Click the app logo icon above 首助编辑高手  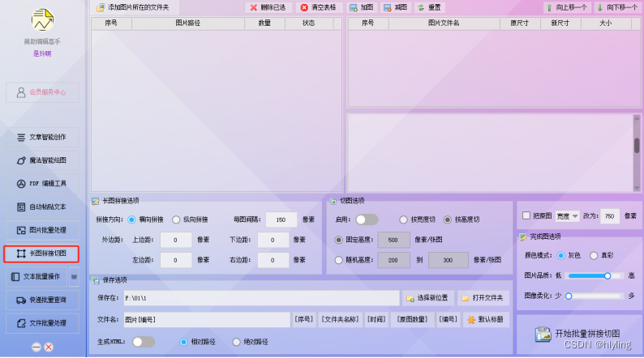42,19
